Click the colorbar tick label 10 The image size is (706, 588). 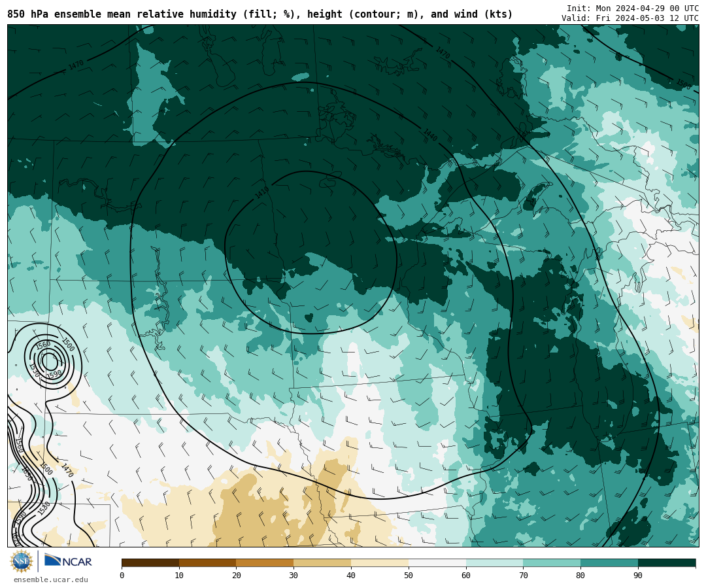click(x=179, y=576)
